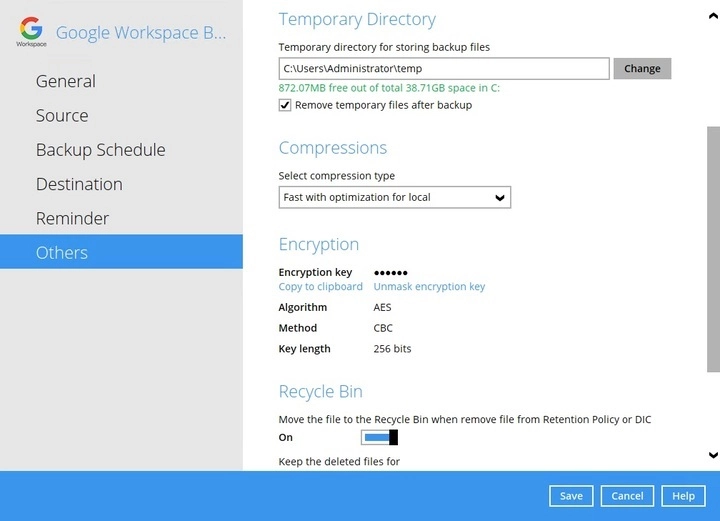
Task: Go to the Source section
Action: pos(62,115)
